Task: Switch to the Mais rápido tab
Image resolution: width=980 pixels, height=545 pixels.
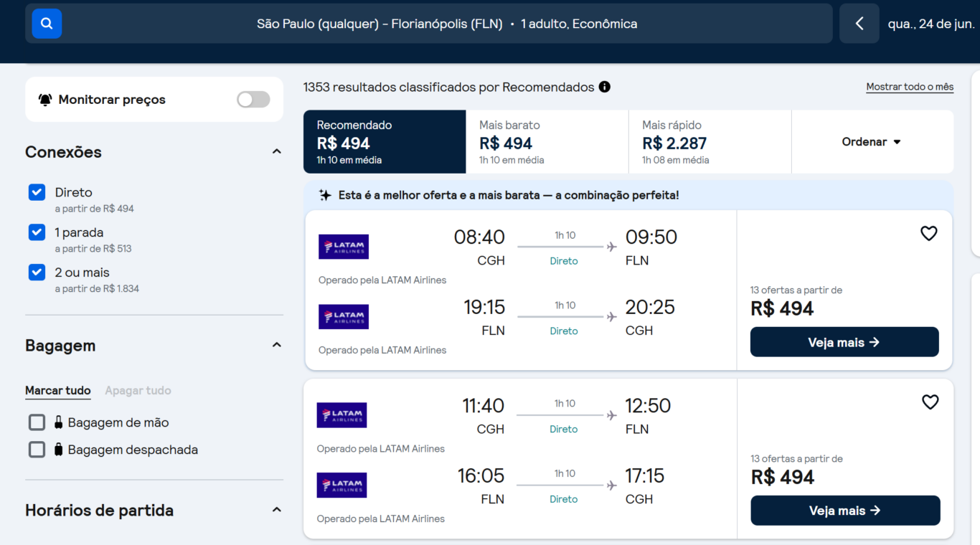Action: [x=710, y=141]
